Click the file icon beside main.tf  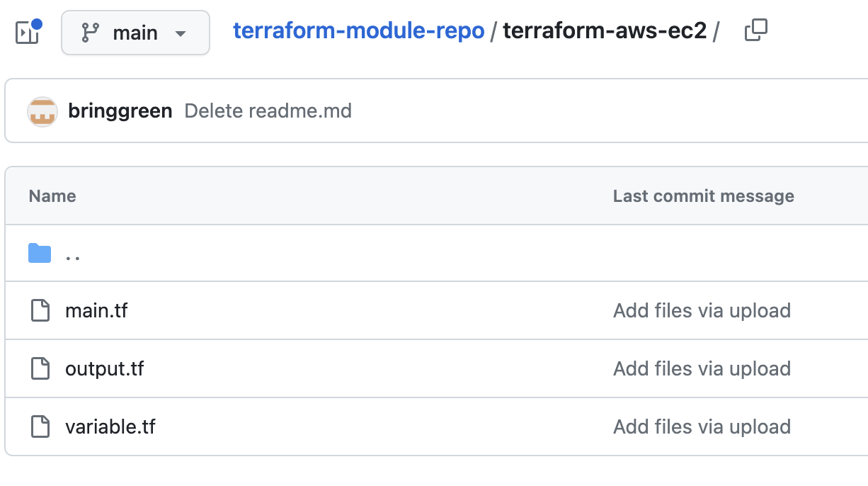pyautogui.click(x=40, y=310)
